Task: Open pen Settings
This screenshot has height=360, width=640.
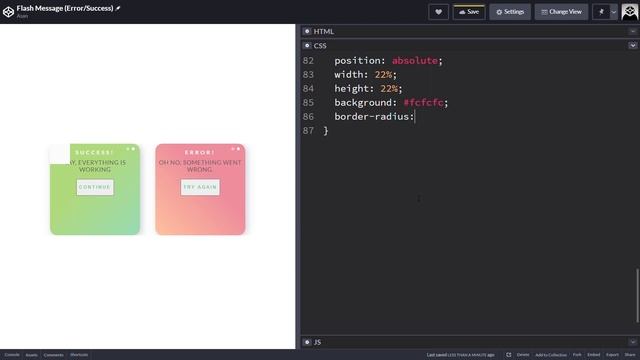Action: pos(510,12)
